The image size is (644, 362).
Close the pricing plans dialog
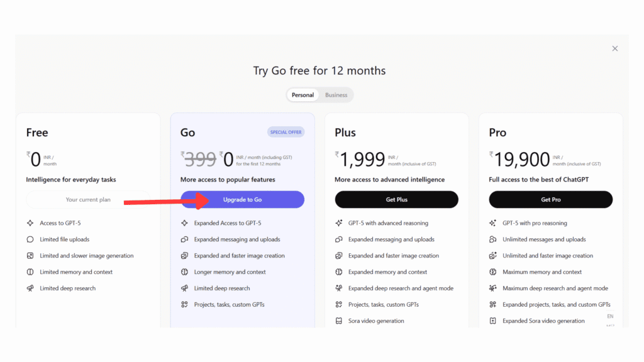click(615, 48)
